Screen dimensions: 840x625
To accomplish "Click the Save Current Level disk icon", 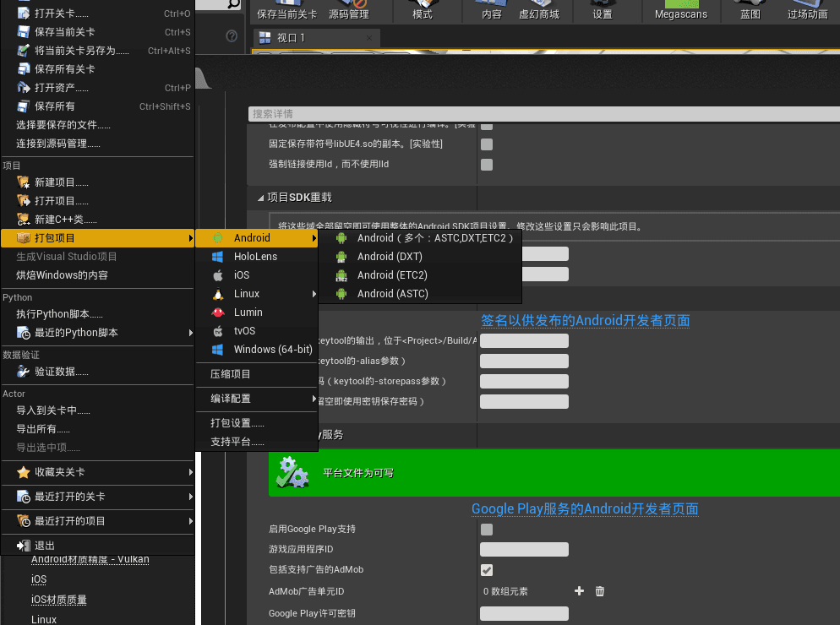I will tap(24, 32).
